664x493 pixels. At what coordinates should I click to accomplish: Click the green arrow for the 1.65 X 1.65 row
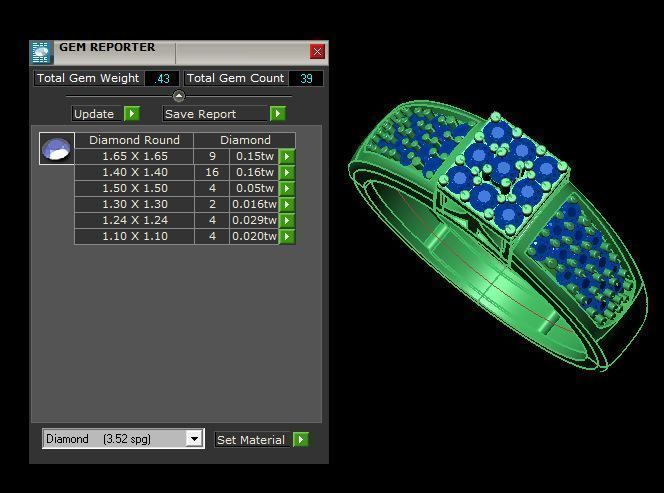tap(287, 156)
